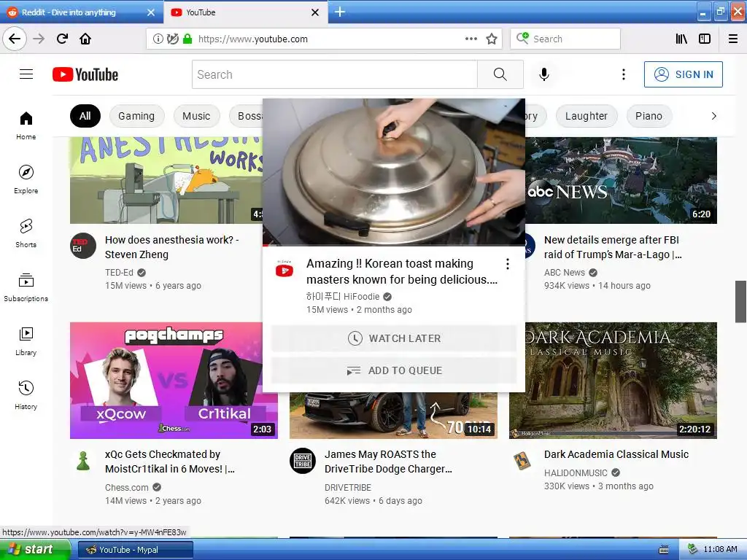Show site information icon in address bar
Viewport: 747px width, 560px height.
pyautogui.click(x=158, y=39)
